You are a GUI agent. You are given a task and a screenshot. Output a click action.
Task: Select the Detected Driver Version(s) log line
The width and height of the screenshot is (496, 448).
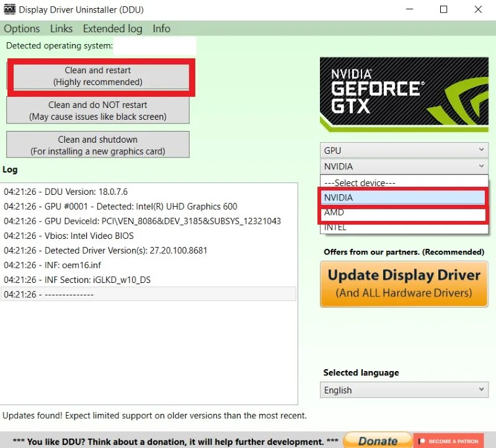click(148, 251)
